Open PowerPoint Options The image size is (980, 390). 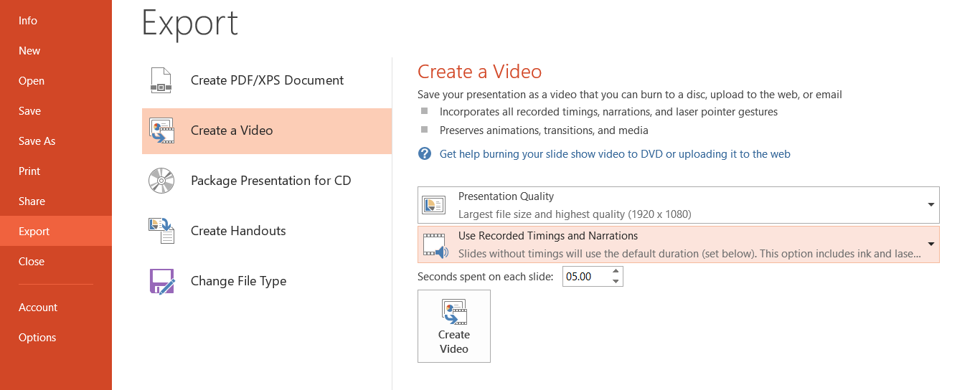point(56,338)
